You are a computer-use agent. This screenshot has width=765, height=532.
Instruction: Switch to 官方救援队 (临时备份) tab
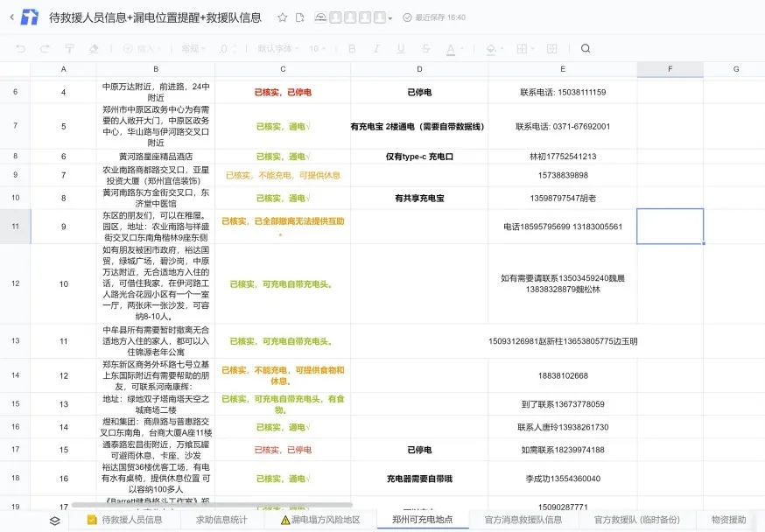click(x=636, y=520)
